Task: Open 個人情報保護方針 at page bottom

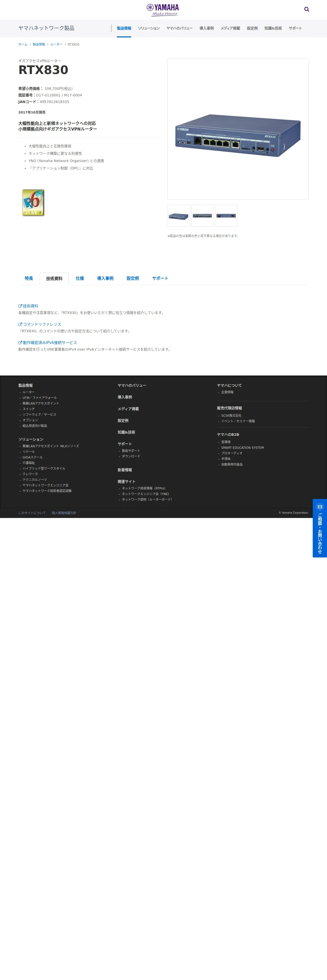Action: pyautogui.click(x=64, y=513)
